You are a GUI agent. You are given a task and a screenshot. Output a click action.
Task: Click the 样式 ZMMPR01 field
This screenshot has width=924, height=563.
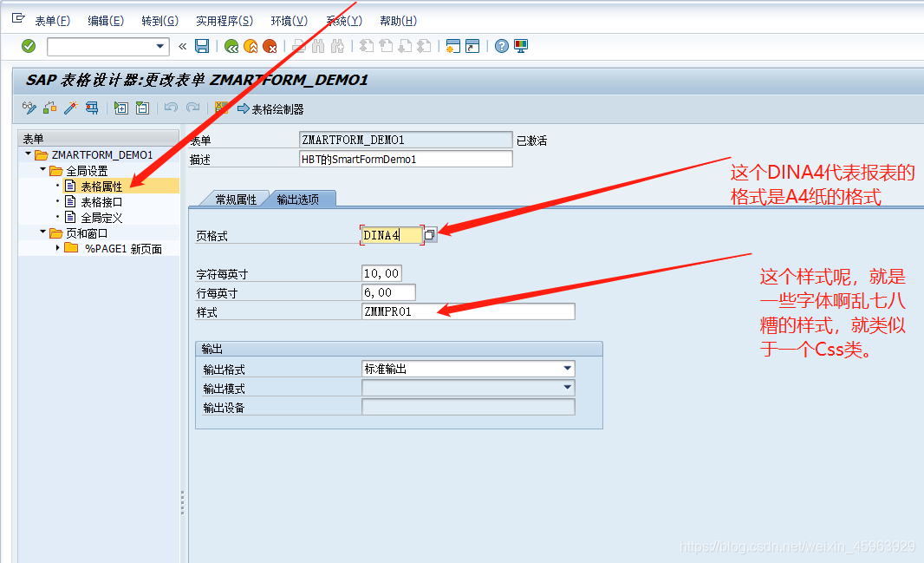[x=468, y=311]
